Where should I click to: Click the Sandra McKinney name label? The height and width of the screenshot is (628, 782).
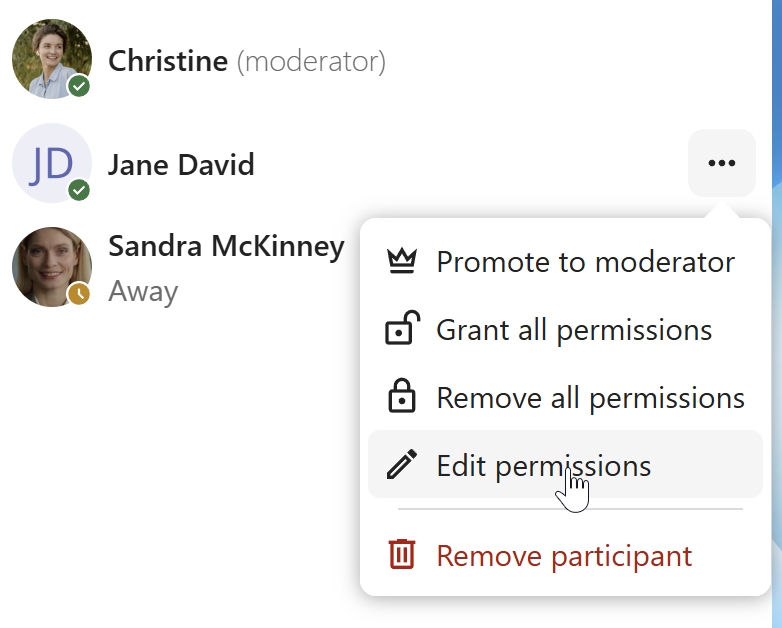coord(226,246)
